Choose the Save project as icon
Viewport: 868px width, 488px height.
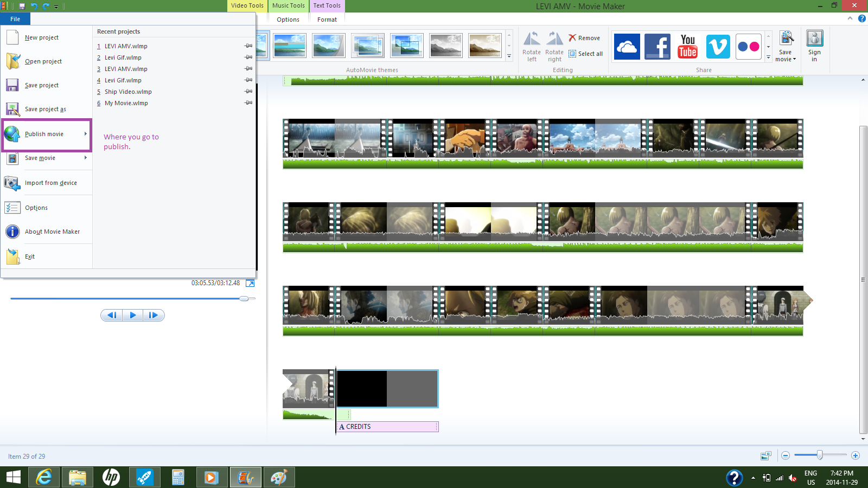[x=13, y=109]
